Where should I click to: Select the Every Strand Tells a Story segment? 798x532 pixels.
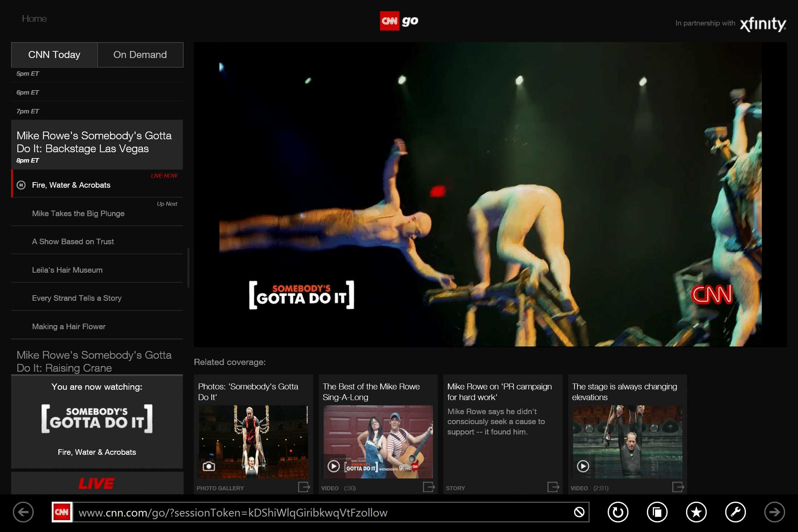click(x=97, y=297)
